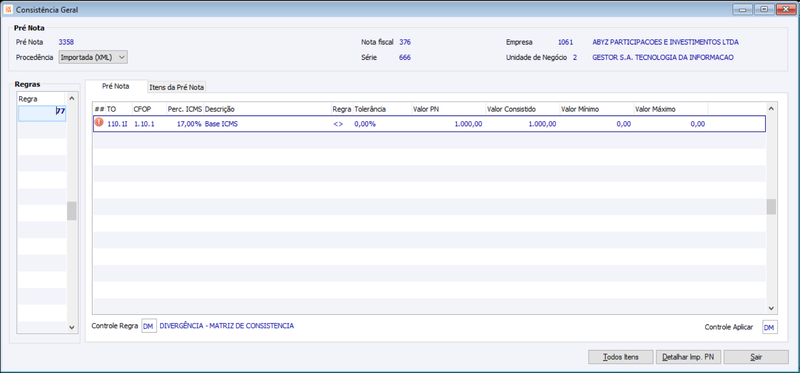
Task: Click the Regras list scrollbar thumb
Action: 71,211
